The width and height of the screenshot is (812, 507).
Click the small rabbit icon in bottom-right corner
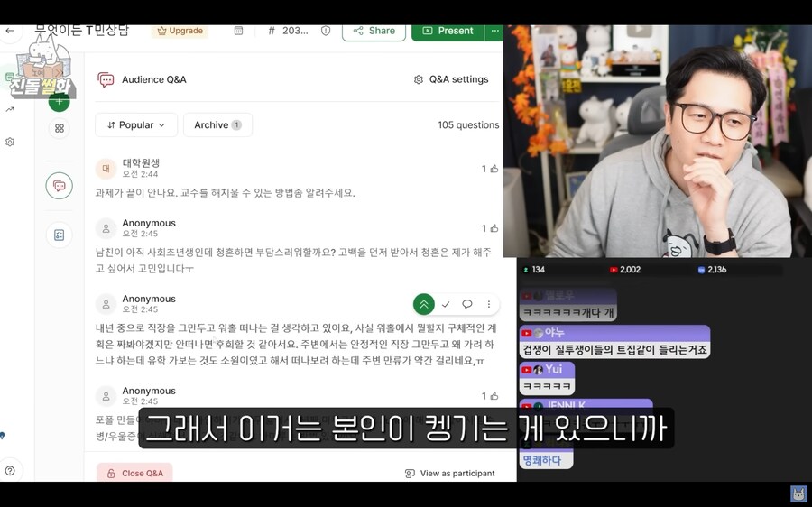pyautogui.click(x=798, y=493)
